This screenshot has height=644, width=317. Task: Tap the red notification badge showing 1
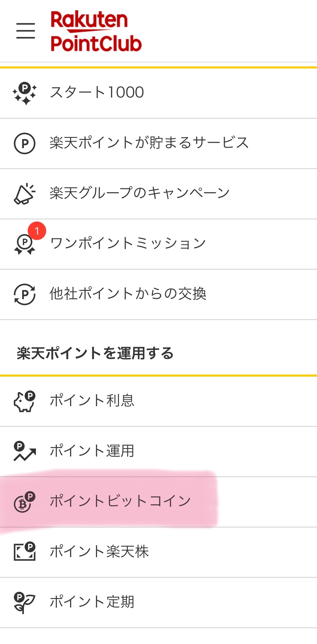[x=37, y=231]
